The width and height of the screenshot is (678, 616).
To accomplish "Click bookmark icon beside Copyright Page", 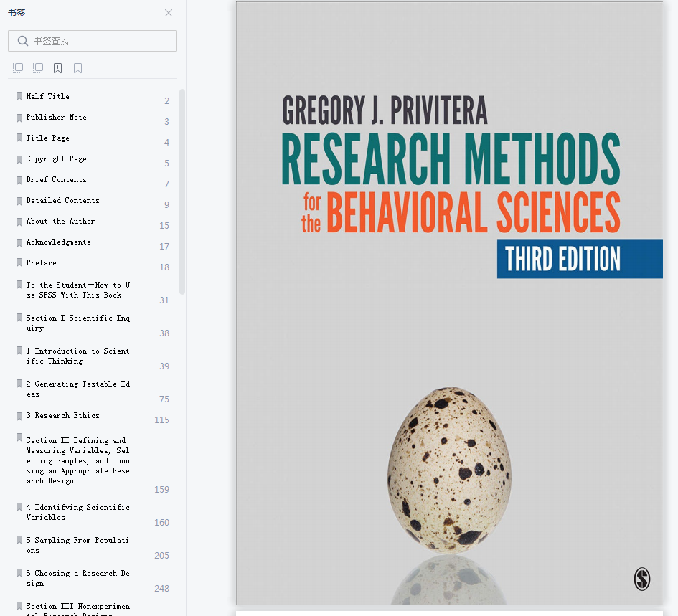I will coord(19,159).
